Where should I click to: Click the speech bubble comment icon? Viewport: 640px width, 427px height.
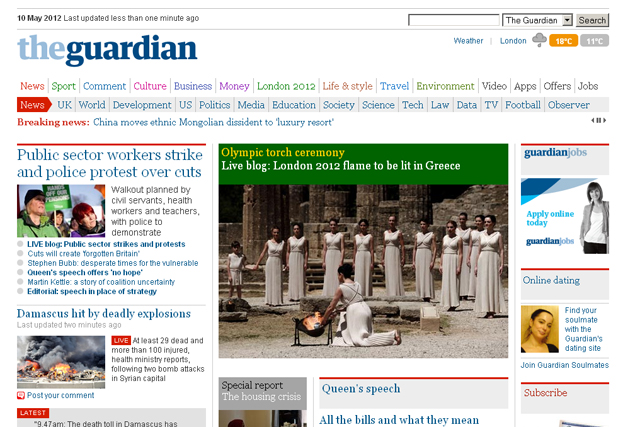(x=21, y=395)
